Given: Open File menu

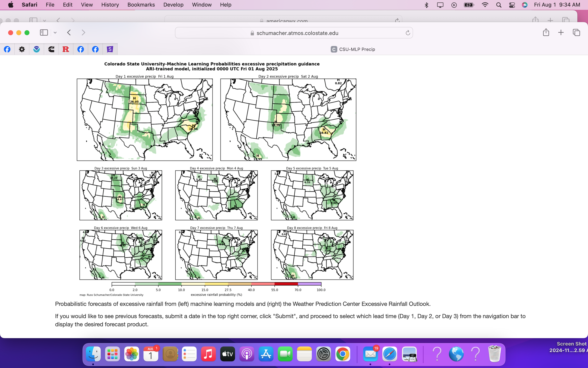Looking at the screenshot, I should coord(50,5).
